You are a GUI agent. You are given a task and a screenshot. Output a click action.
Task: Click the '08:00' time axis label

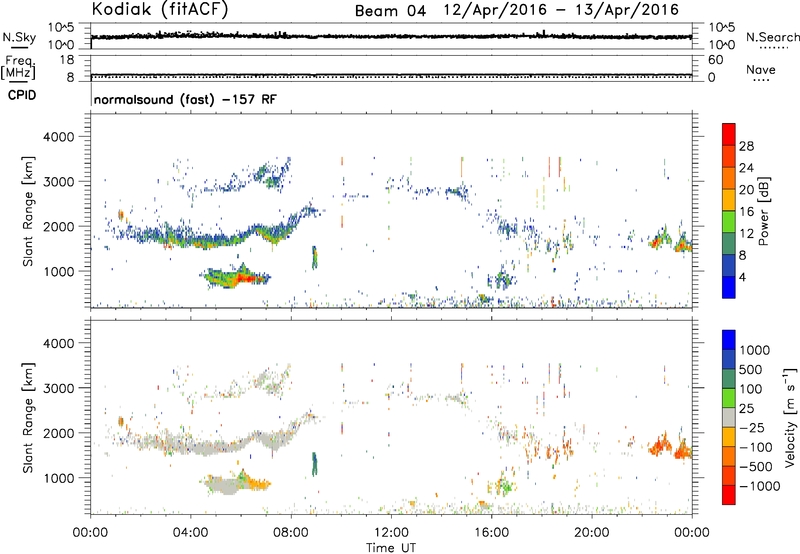pos(291,533)
